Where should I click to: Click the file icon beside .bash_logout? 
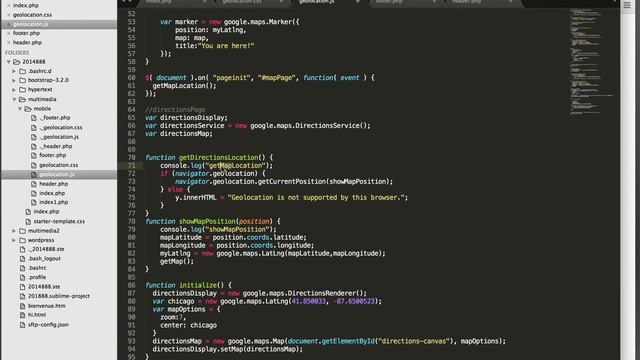pos(22,258)
